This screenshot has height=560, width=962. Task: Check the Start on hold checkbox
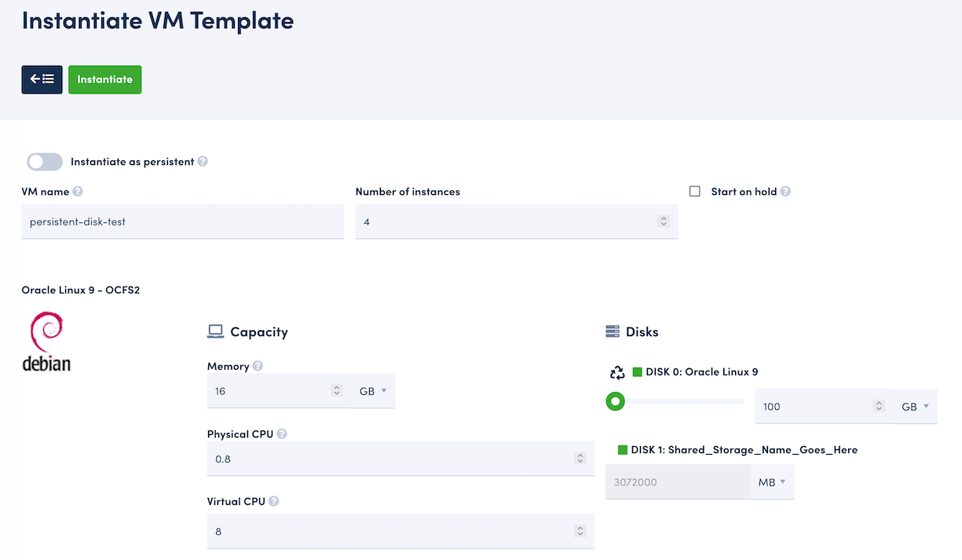pyautogui.click(x=695, y=192)
